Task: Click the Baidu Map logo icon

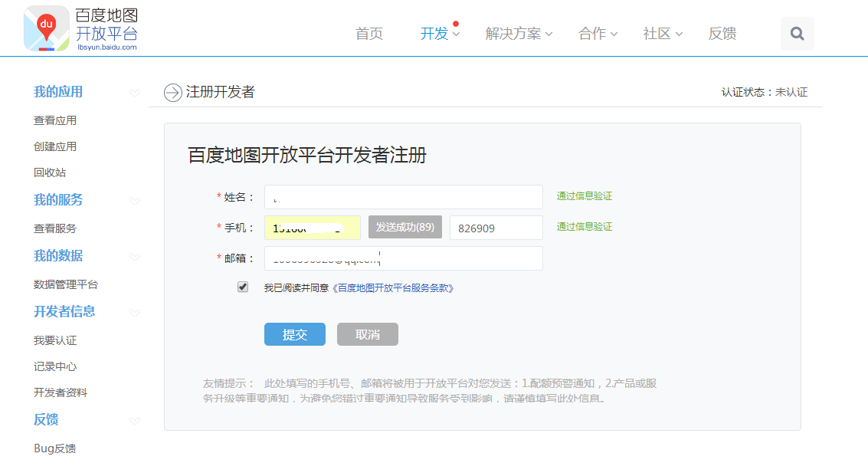Action: pos(47,28)
